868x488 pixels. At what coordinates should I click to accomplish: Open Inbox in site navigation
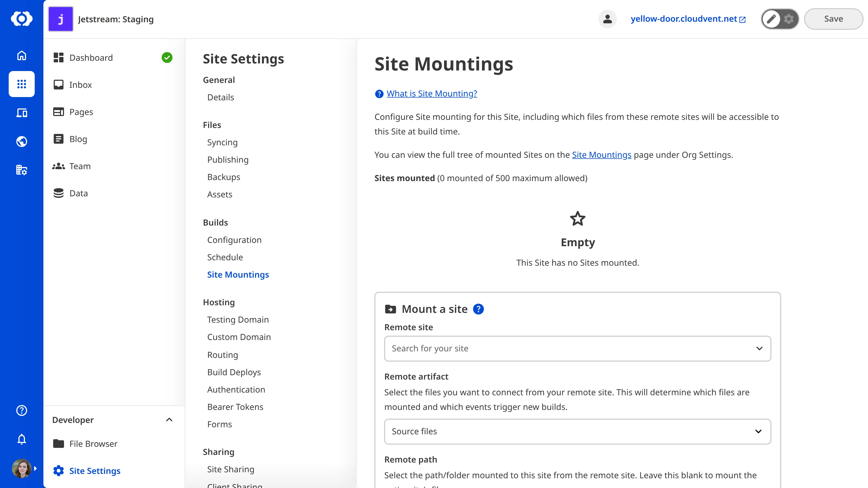pos(81,85)
